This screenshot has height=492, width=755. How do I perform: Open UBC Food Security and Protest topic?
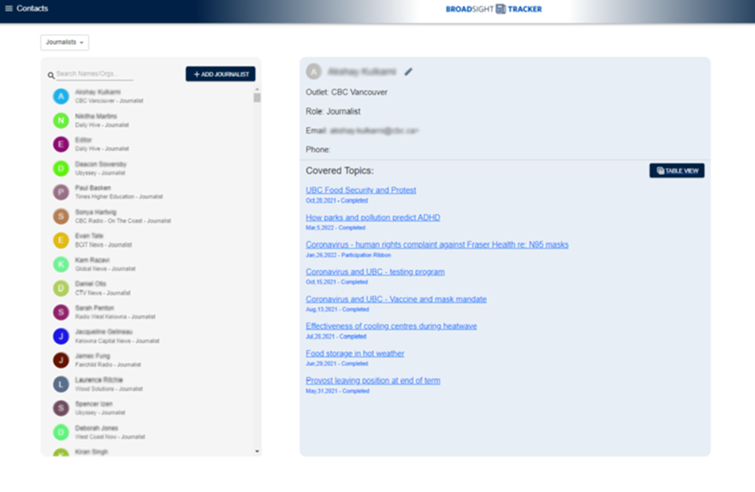[x=361, y=190]
